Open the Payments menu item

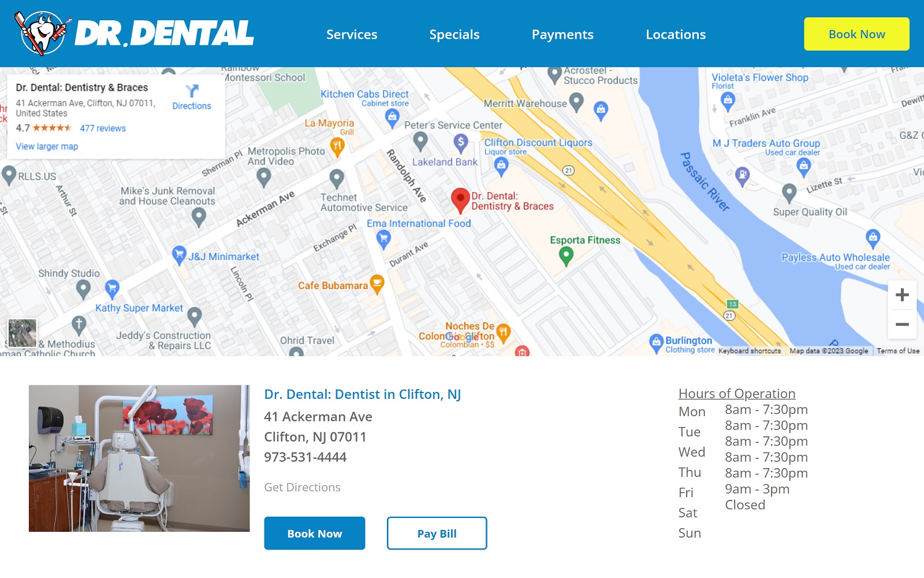[562, 35]
